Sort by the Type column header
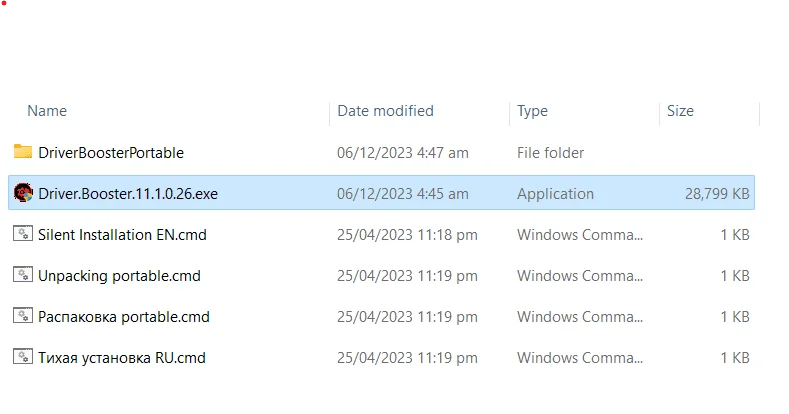This screenshot has height=414, width=789. [532, 111]
